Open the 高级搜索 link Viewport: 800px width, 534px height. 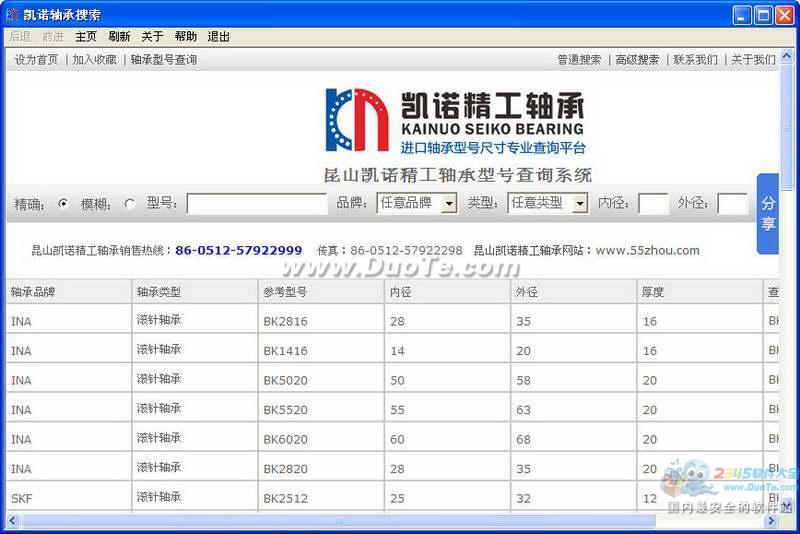coord(637,60)
